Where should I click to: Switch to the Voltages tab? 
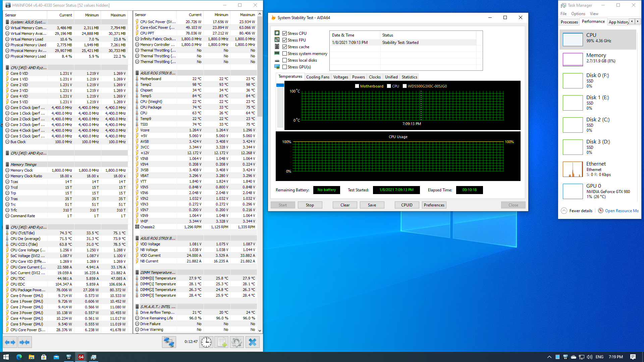340,77
